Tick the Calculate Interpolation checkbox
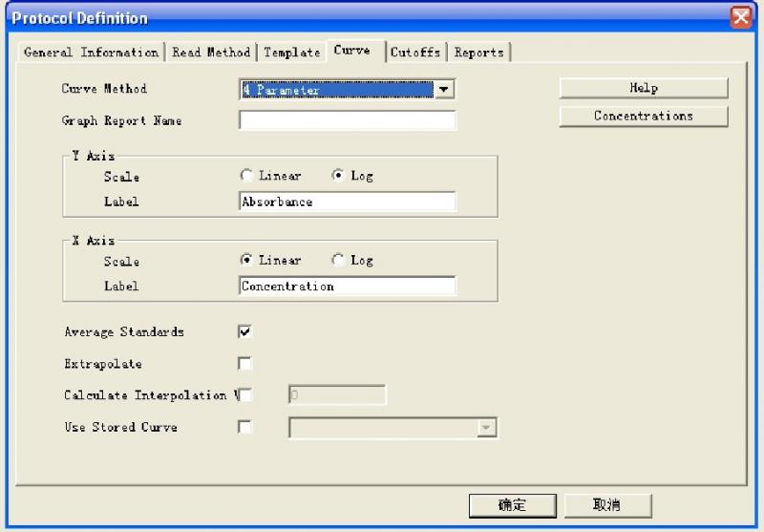The height and width of the screenshot is (532, 764). coord(245,394)
